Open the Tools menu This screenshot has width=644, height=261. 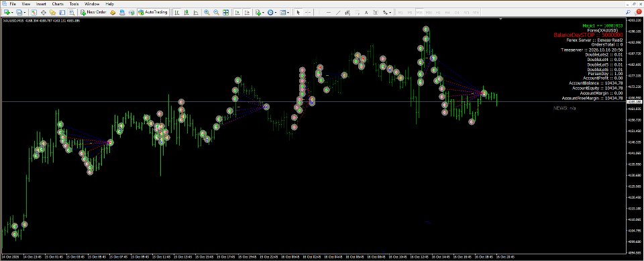tap(74, 4)
